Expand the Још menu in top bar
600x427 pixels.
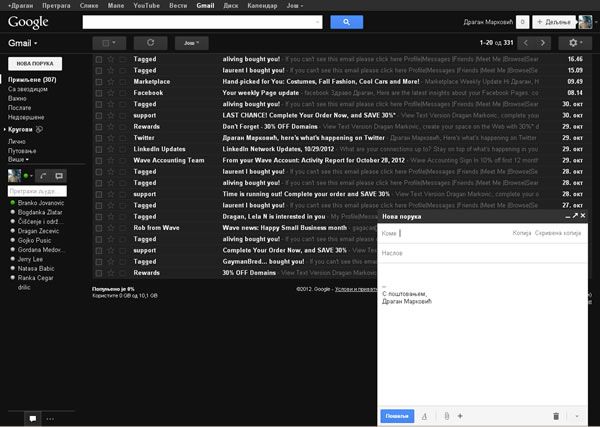click(295, 6)
